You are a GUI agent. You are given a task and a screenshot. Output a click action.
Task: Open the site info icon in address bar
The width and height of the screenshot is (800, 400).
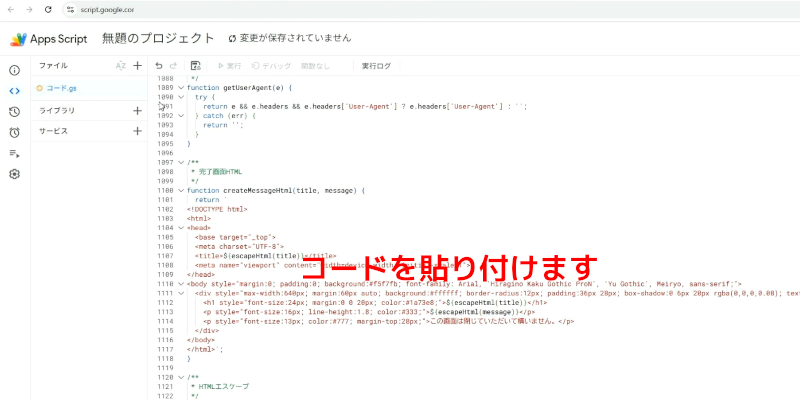click(70, 10)
